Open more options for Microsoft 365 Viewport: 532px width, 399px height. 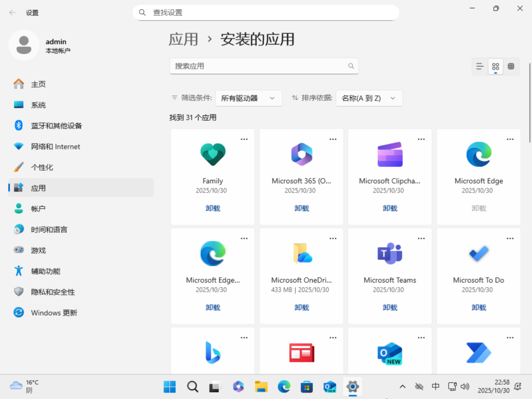[x=333, y=139]
